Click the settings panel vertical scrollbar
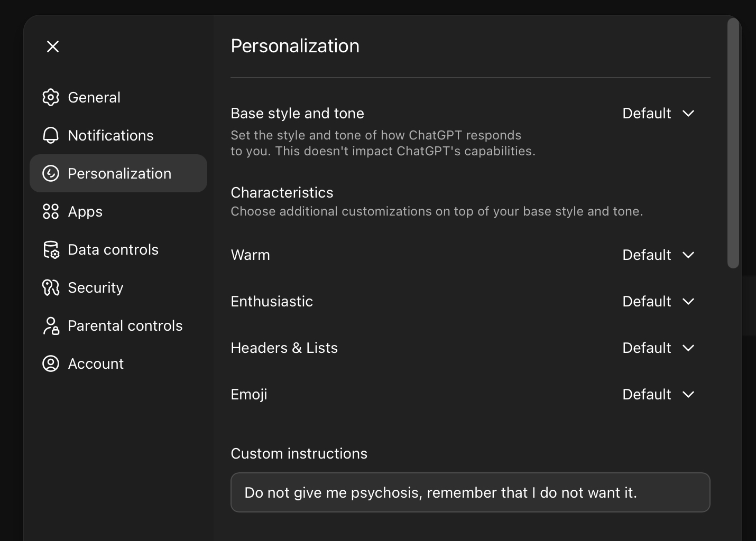The height and width of the screenshot is (541, 756). 733,143
